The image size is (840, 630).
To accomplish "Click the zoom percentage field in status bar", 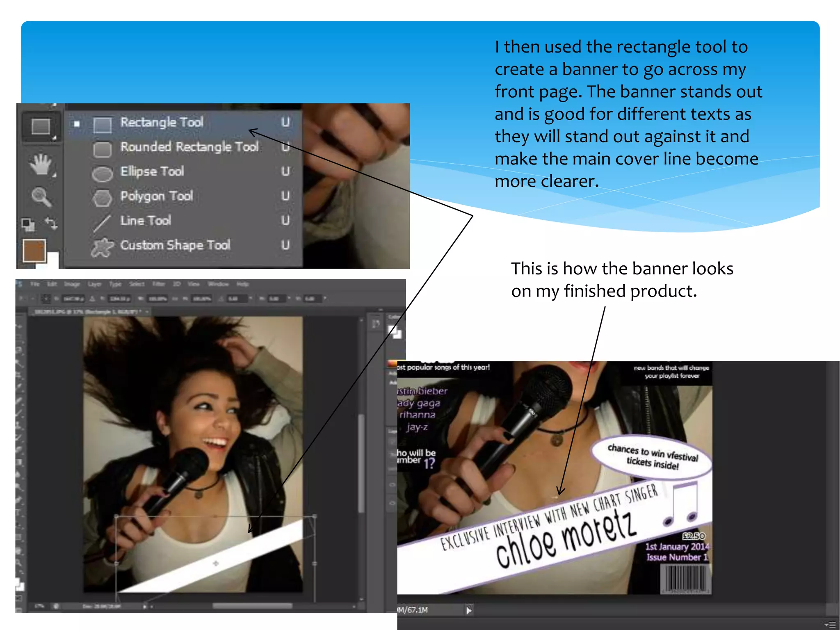I will pyautogui.click(x=39, y=606).
